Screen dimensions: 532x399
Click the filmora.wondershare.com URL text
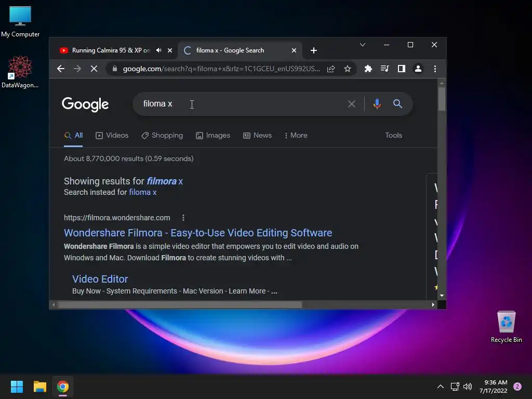pyautogui.click(x=117, y=218)
